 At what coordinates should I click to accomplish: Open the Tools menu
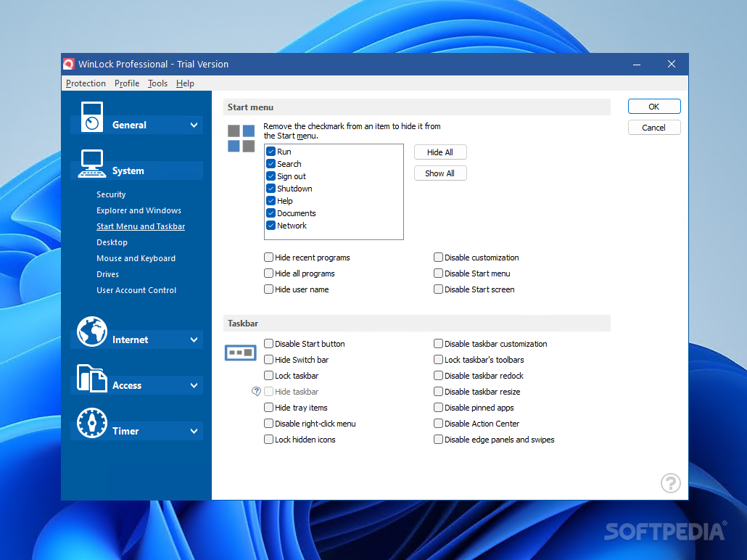point(157,83)
